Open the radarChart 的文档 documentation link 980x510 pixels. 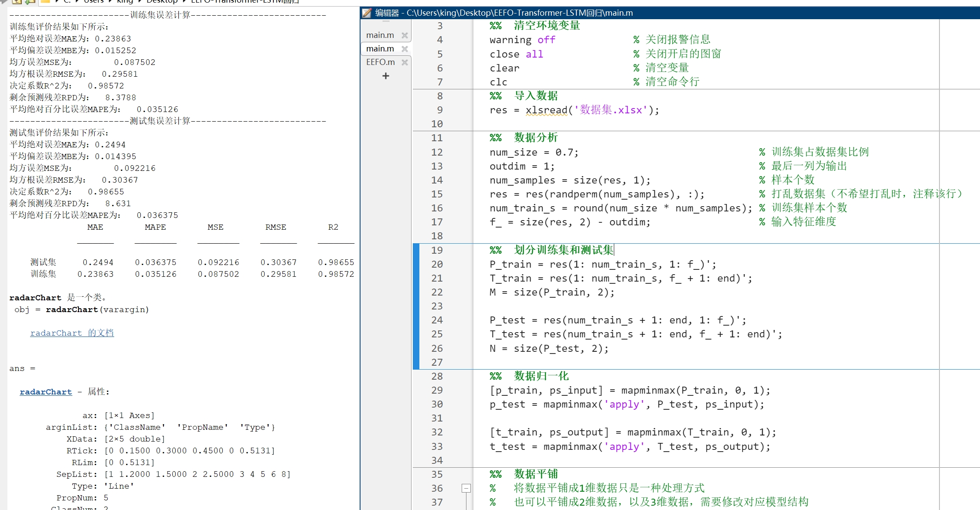click(x=72, y=333)
